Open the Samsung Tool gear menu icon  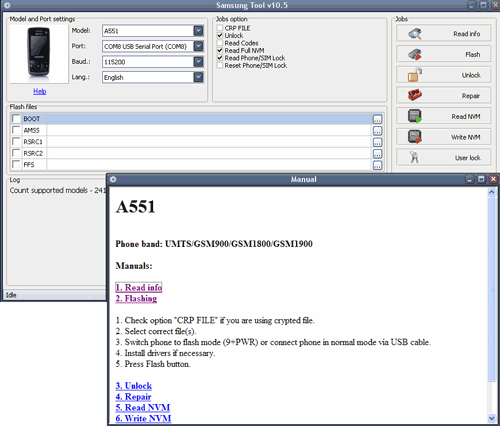(x=7, y=5)
